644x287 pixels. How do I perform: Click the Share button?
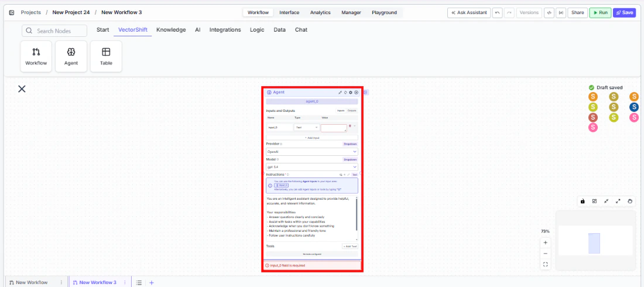pos(577,13)
